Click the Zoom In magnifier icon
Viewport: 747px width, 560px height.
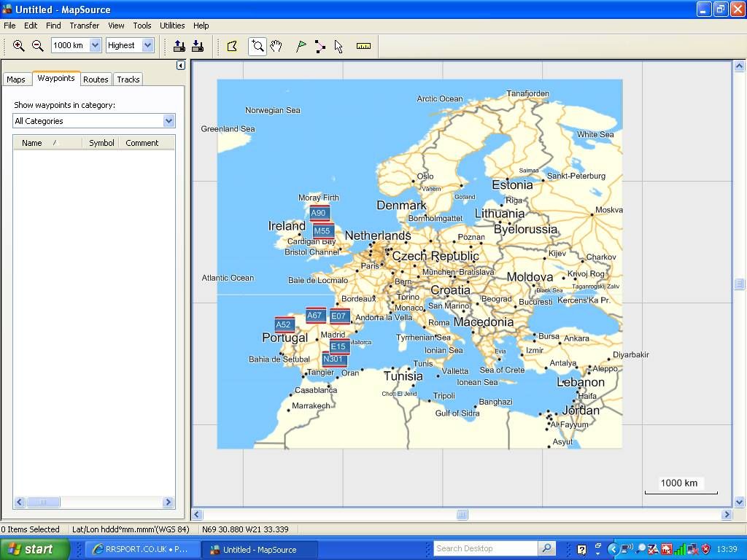[x=18, y=46]
